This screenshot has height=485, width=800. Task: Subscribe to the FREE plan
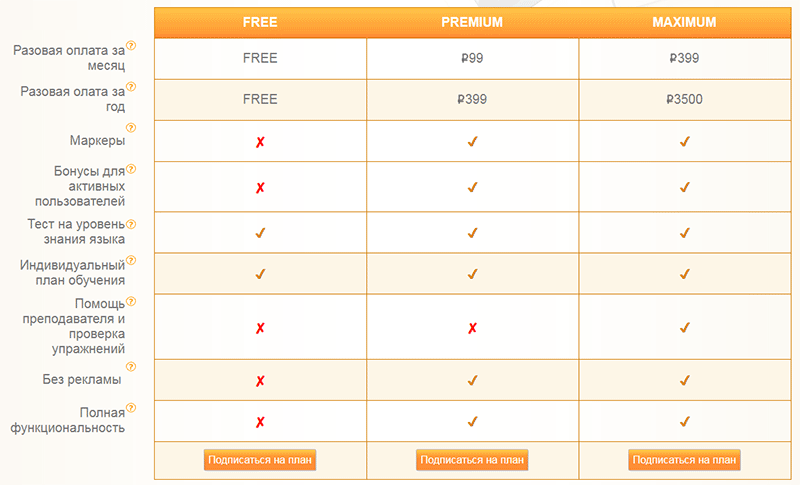tap(260, 460)
